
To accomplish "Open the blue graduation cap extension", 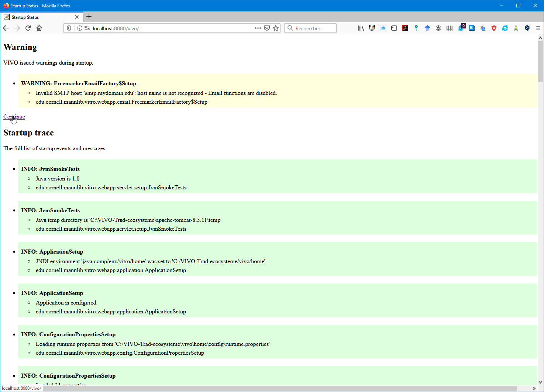I will 427,28.
